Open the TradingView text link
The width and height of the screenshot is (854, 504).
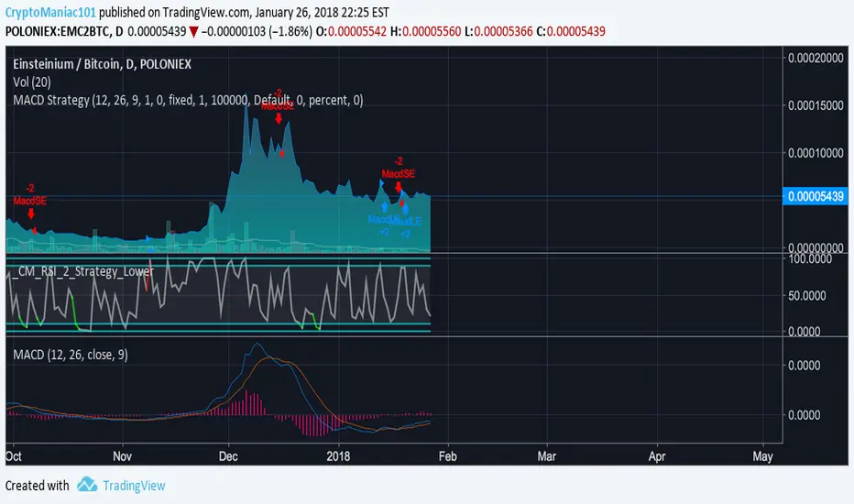click(x=134, y=486)
